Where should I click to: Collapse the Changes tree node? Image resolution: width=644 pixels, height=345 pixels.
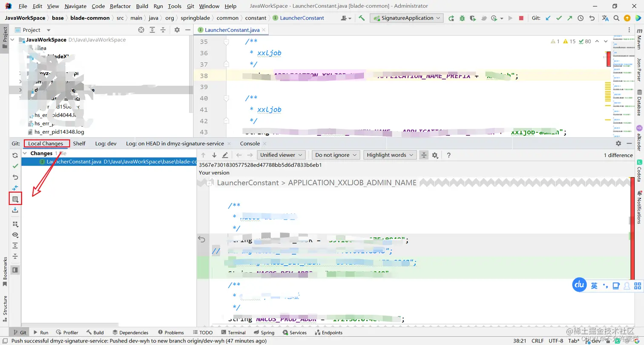[25, 153]
